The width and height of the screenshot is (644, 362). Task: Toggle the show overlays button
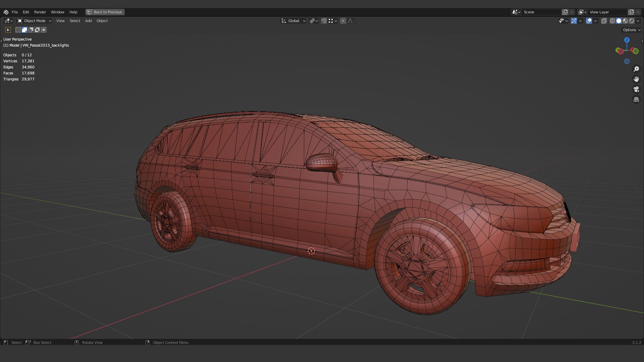tap(589, 21)
